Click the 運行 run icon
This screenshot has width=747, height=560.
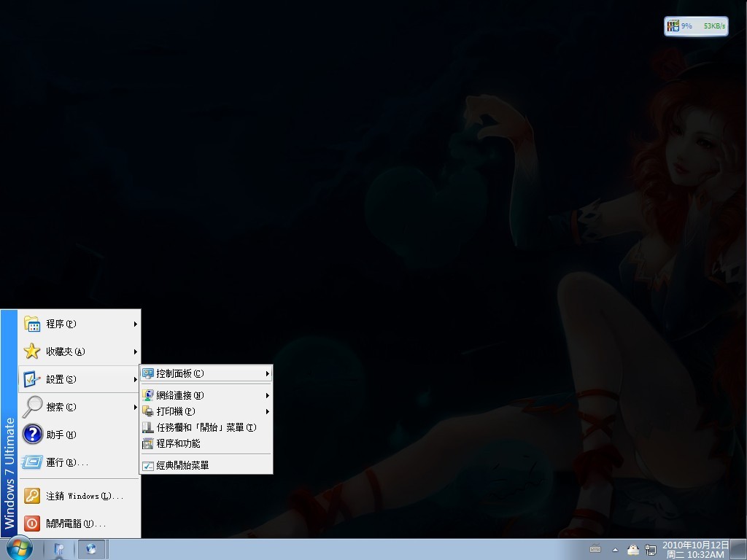32,462
